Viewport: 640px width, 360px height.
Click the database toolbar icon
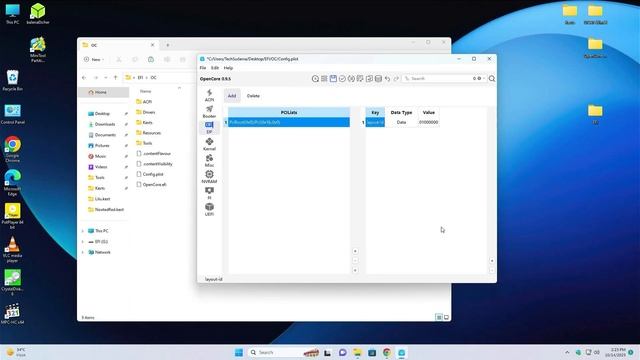378,78
